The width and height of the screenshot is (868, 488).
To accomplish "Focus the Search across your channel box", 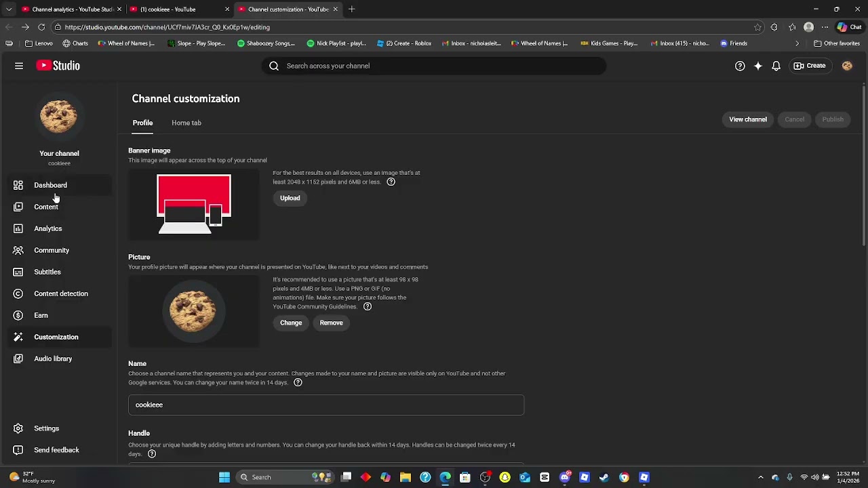I will (x=434, y=66).
